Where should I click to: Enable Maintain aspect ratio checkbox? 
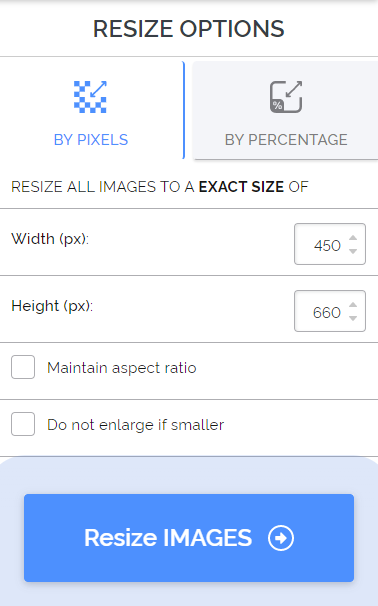23,367
